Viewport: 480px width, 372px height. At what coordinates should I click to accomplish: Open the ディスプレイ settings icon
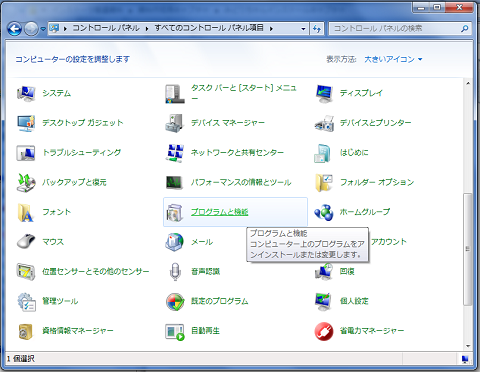pyautogui.click(x=349, y=93)
